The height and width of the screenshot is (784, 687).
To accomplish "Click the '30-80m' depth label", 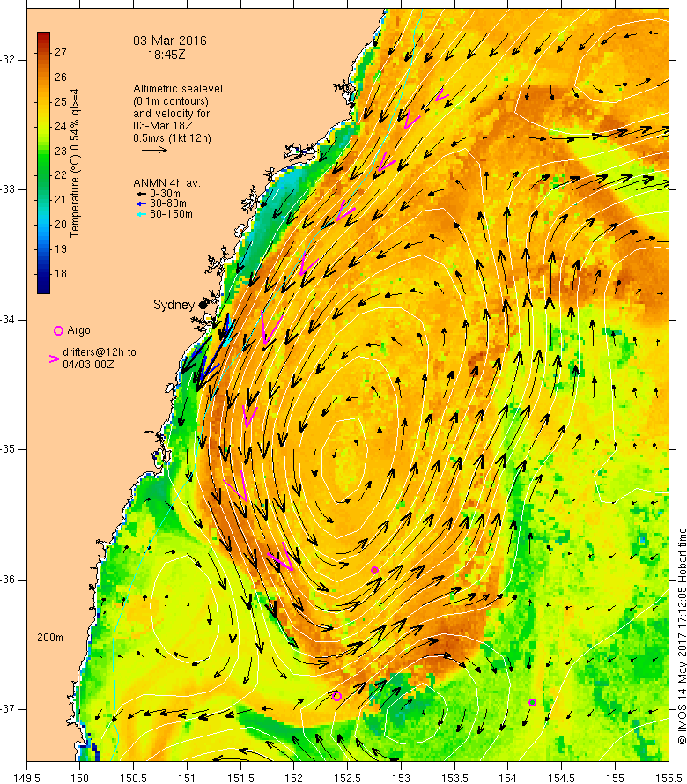I will (168, 203).
